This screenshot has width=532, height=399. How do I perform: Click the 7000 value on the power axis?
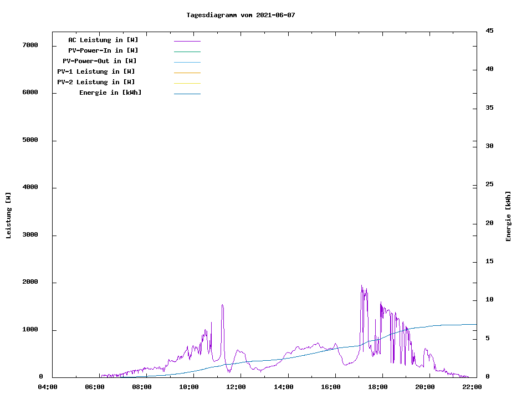click(30, 45)
